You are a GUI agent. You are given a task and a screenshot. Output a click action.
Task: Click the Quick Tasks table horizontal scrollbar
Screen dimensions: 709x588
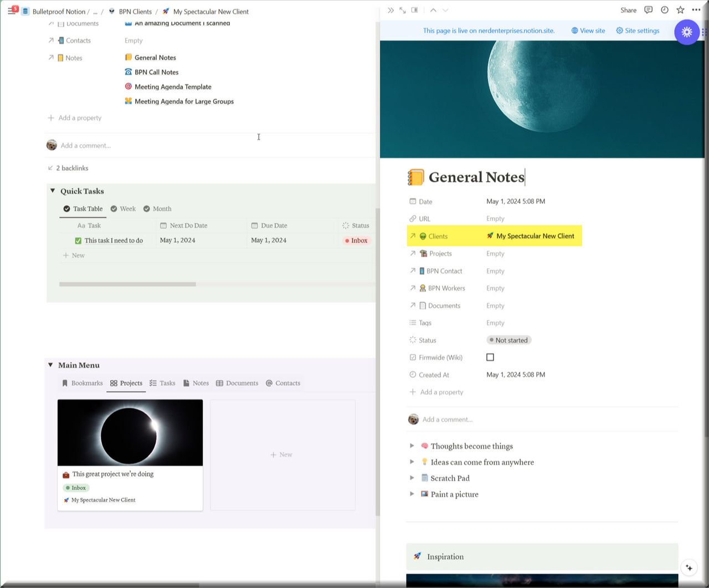tap(127, 284)
